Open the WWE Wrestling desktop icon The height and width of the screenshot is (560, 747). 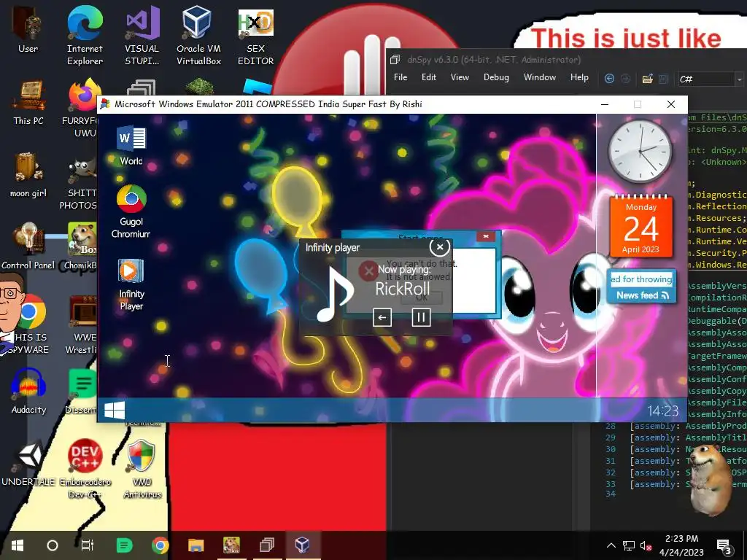click(82, 324)
